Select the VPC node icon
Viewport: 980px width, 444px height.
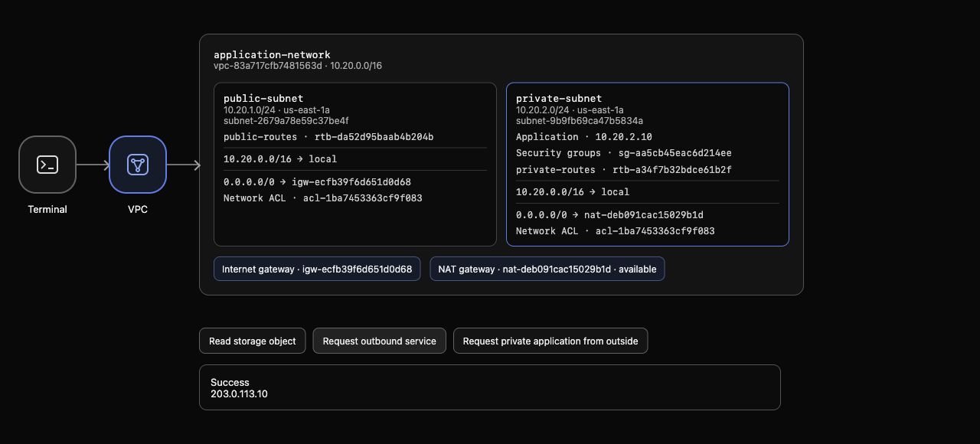(x=138, y=165)
